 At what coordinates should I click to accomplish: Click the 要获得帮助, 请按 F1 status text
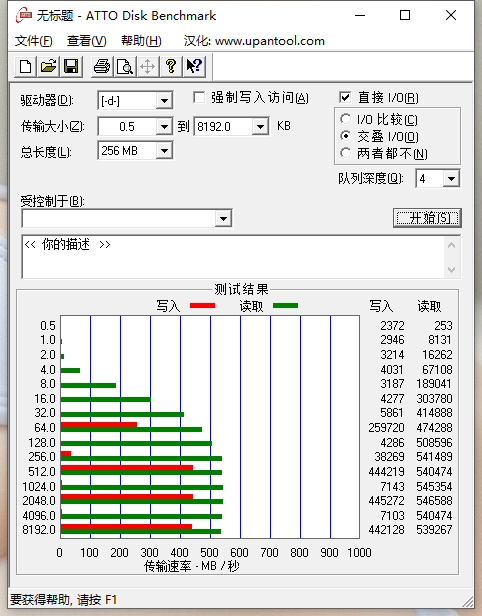point(63,600)
